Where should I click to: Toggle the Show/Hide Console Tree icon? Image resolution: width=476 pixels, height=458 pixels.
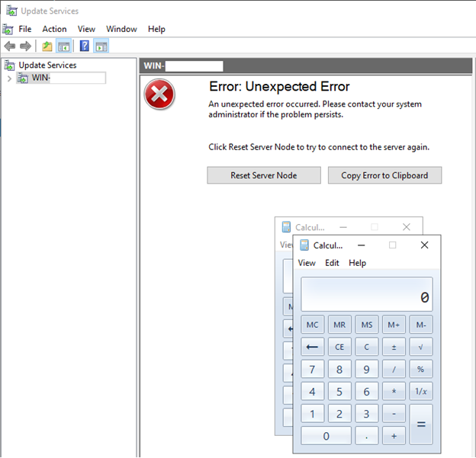point(64,46)
